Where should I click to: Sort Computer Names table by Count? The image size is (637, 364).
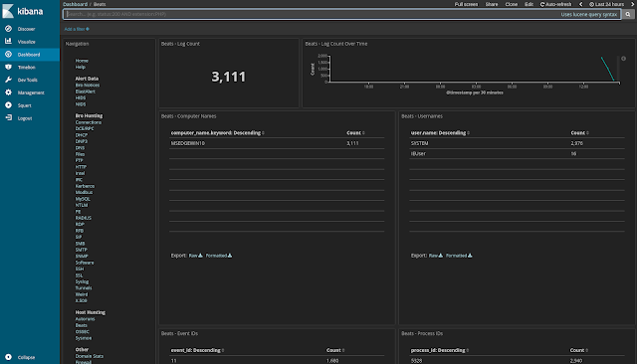(x=355, y=133)
